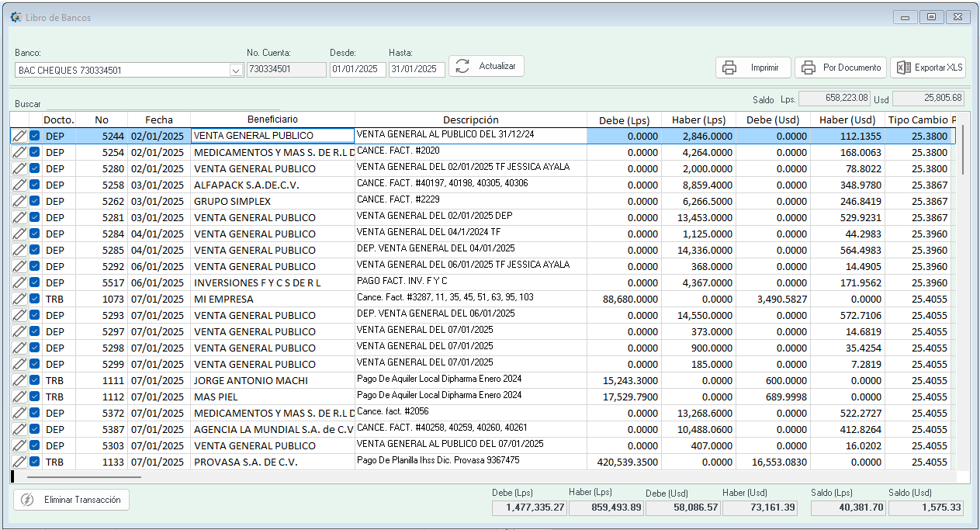This screenshot has width=980, height=530.
Task: Toggle the checkbox for the MAS PIEL transaction
Action: click(35, 397)
